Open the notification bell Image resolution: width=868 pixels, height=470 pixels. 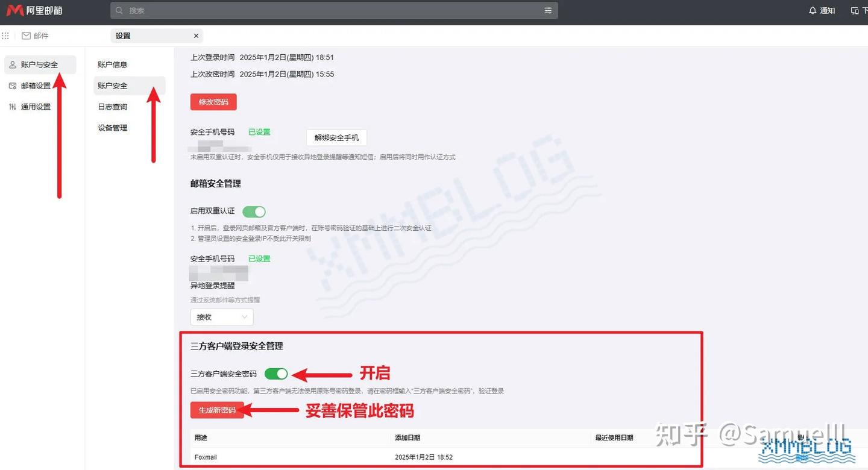coord(813,11)
